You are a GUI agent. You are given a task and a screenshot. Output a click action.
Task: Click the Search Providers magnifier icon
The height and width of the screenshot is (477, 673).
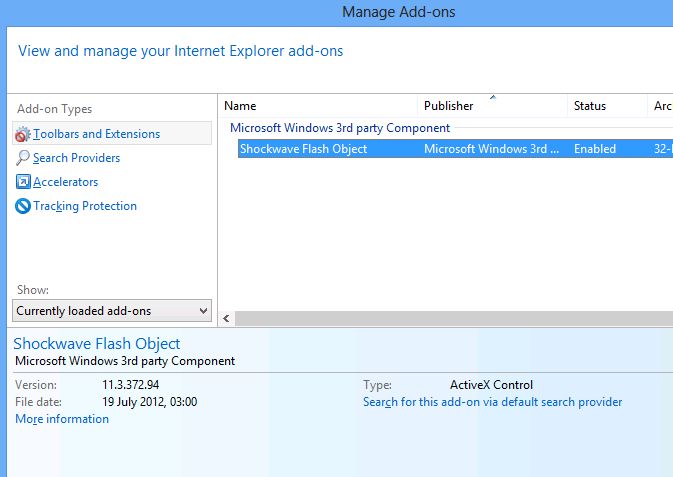[23, 158]
